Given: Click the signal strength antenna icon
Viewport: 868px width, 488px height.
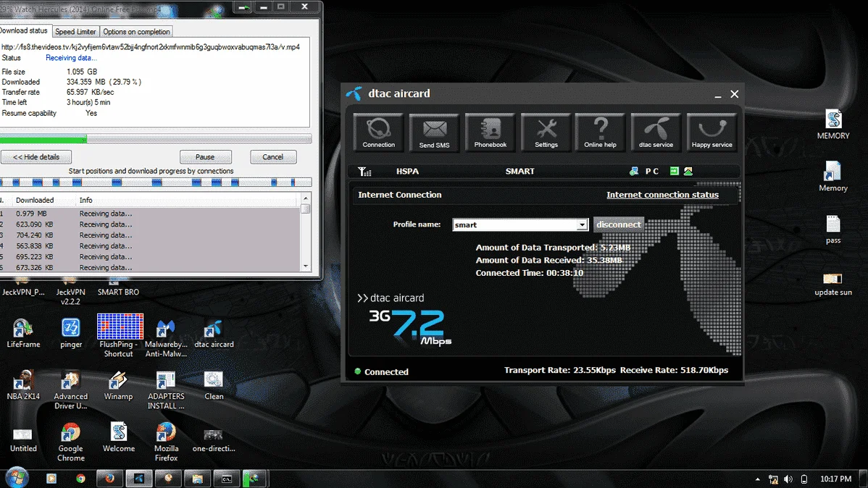Looking at the screenshot, I should [364, 172].
